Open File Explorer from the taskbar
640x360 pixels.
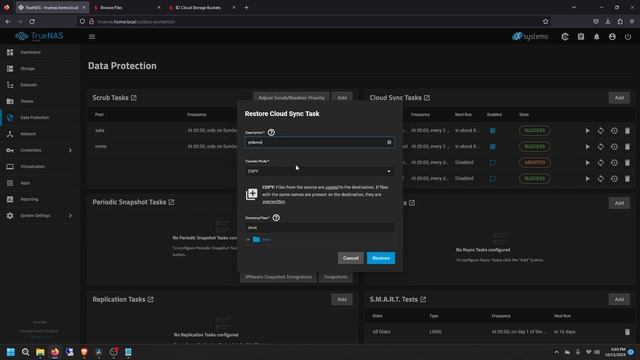(x=40, y=352)
